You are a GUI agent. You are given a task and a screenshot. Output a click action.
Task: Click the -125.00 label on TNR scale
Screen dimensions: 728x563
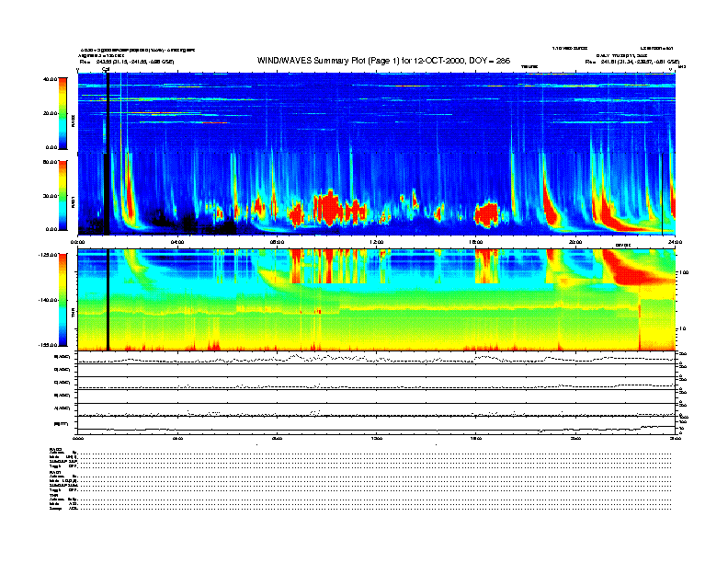coord(48,255)
